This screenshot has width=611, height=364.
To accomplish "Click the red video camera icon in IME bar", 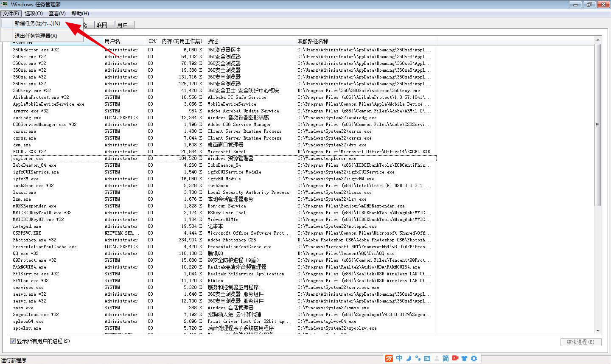I will click(455, 358).
